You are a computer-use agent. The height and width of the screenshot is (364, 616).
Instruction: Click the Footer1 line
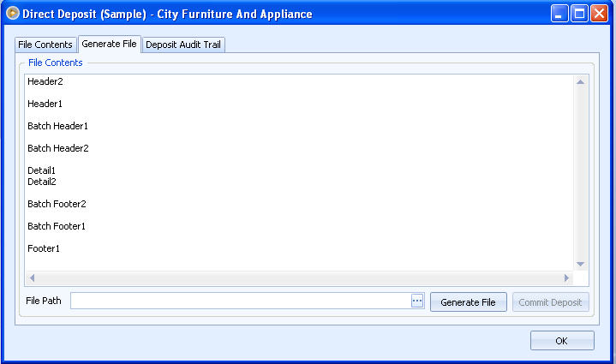pos(44,248)
